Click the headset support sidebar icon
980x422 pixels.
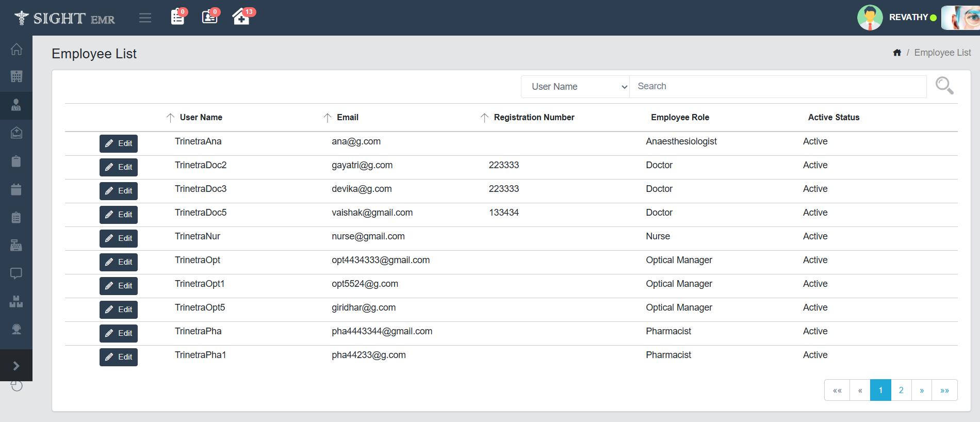[16, 329]
